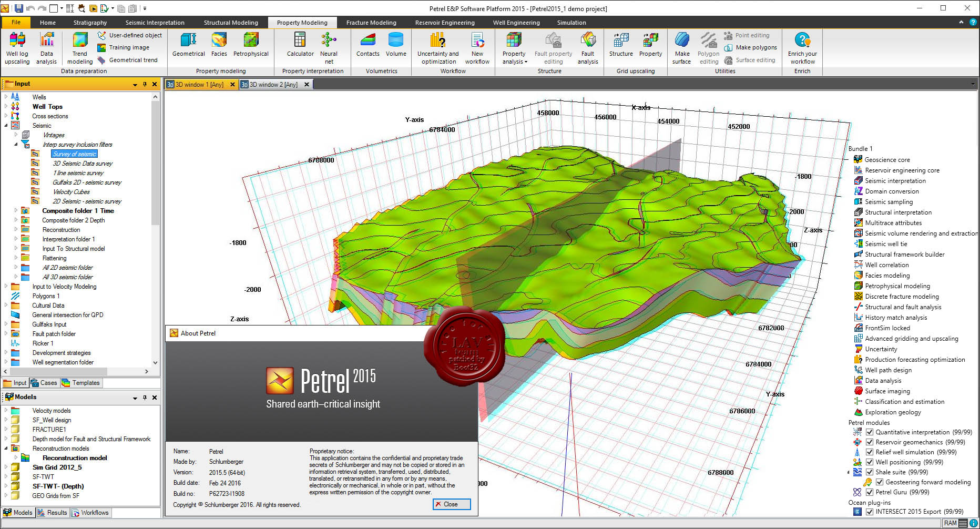Open the Results pane tab

pos(53,513)
